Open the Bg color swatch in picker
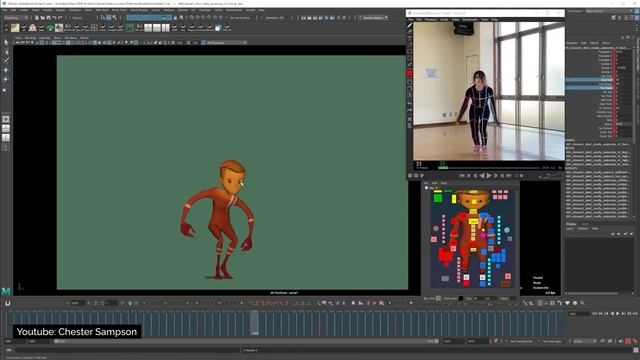This screenshot has width=640, height=360. (438, 298)
